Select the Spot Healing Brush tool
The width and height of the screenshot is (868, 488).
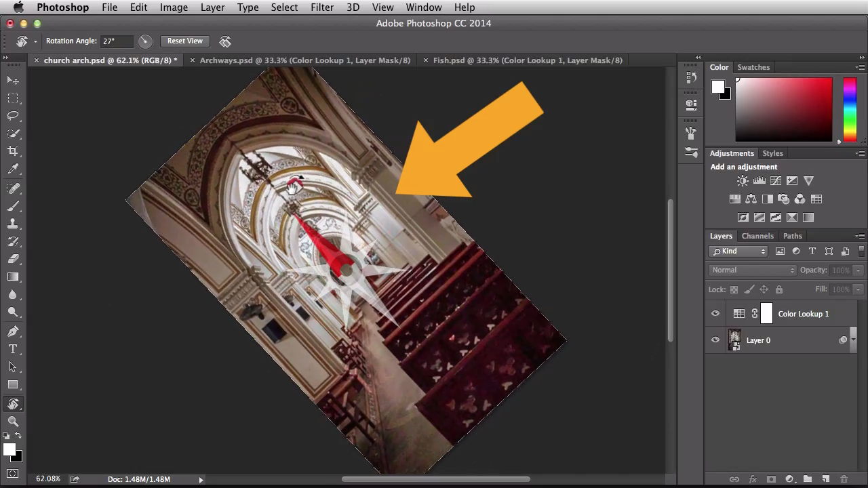pyautogui.click(x=13, y=188)
